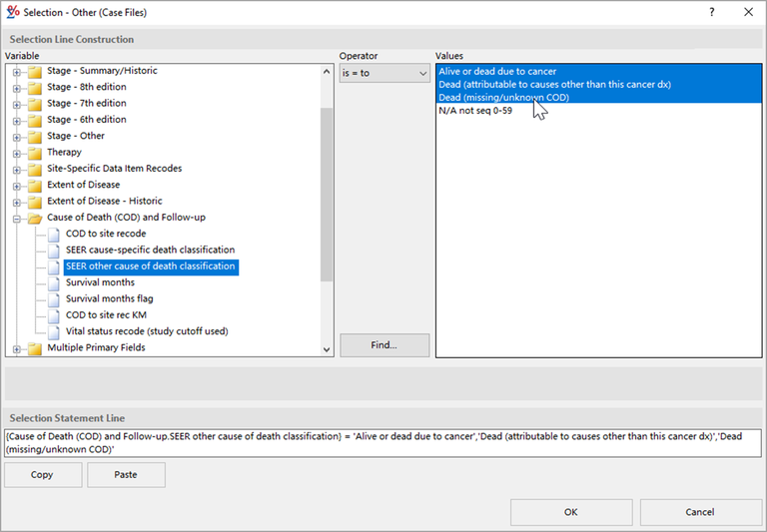Viewport: 767px width, 532px height.
Task: Click the Therapy folder icon
Action: coord(35,153)
